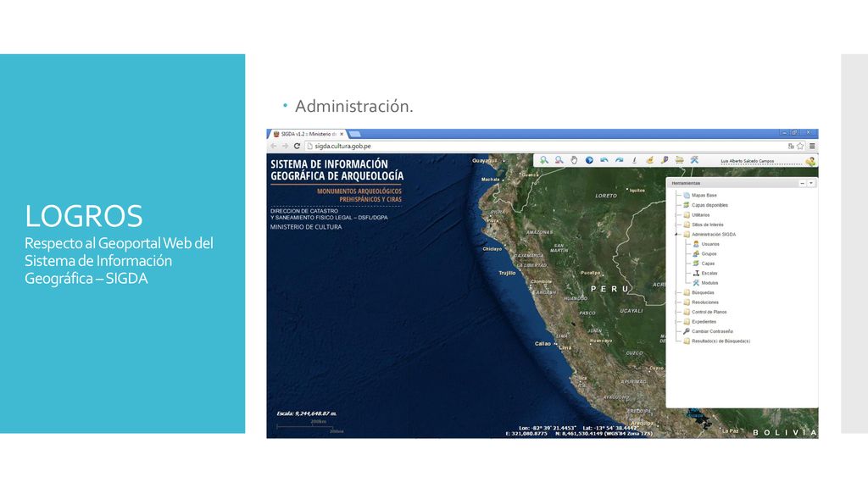The width and height of the screenshot is (868, 488).
Task: Open the Control de Planos folder
Action: point(709,312)
